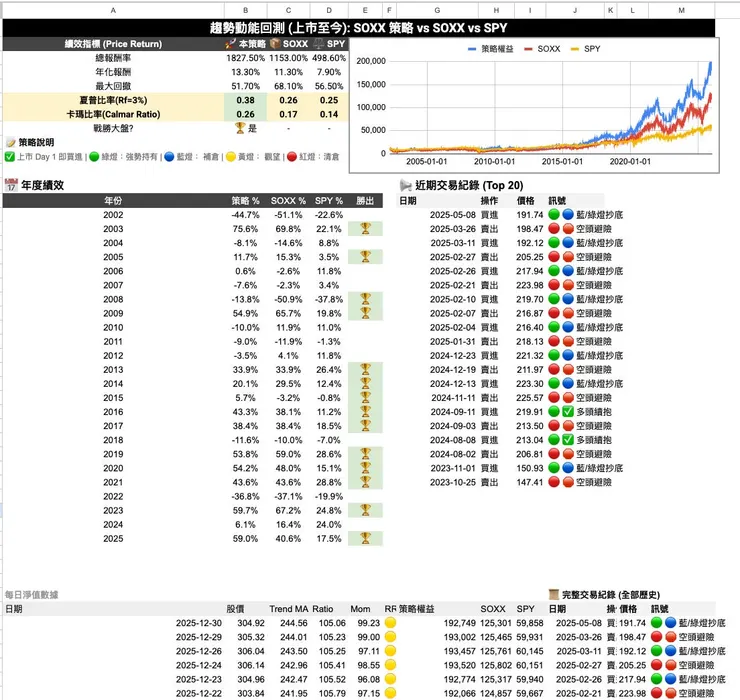The height and width of the screenshot is (700, 740).
Task: Select SOXX total return 1153.00%
Action: pos(288,58)
